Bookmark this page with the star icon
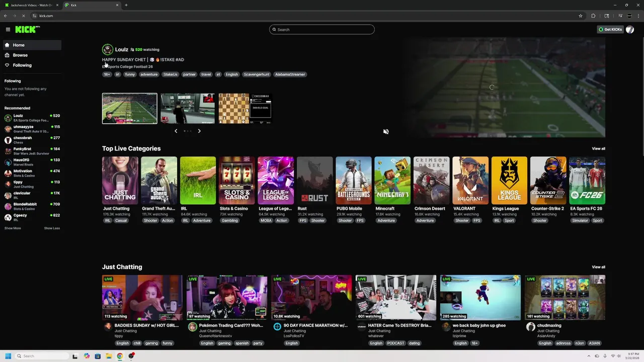Screen dimensions: 644x362 580,16
